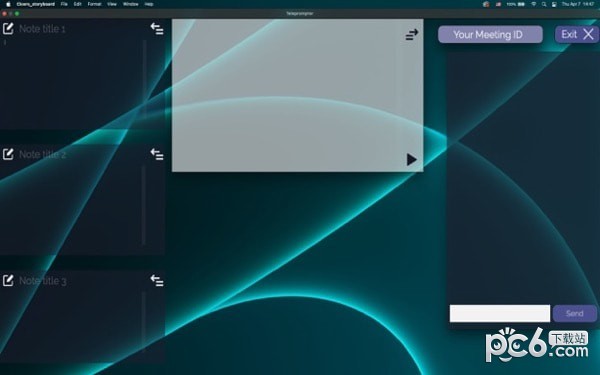
Task: Click arrow-list icon next to Note title 3
Action: click(x=157, y=280)
